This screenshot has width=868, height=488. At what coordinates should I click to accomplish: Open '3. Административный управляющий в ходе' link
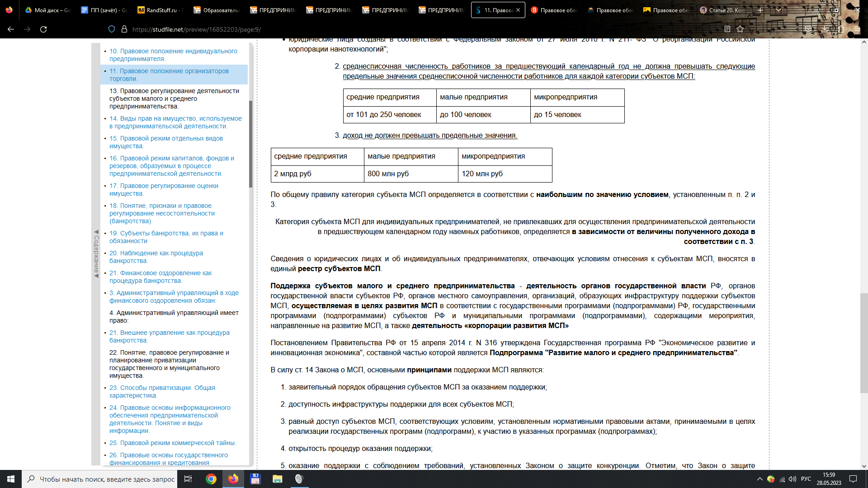[174, 296]
